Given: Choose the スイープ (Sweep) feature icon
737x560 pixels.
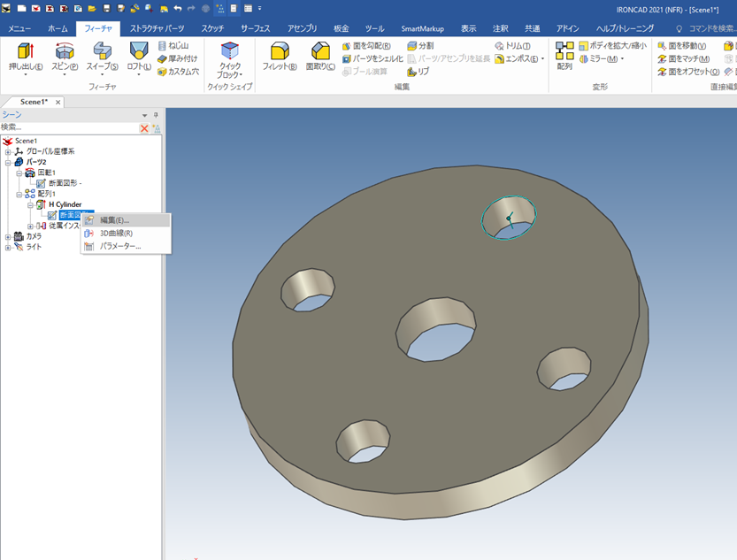Looking at the screenshot, I should click(102, 52).
